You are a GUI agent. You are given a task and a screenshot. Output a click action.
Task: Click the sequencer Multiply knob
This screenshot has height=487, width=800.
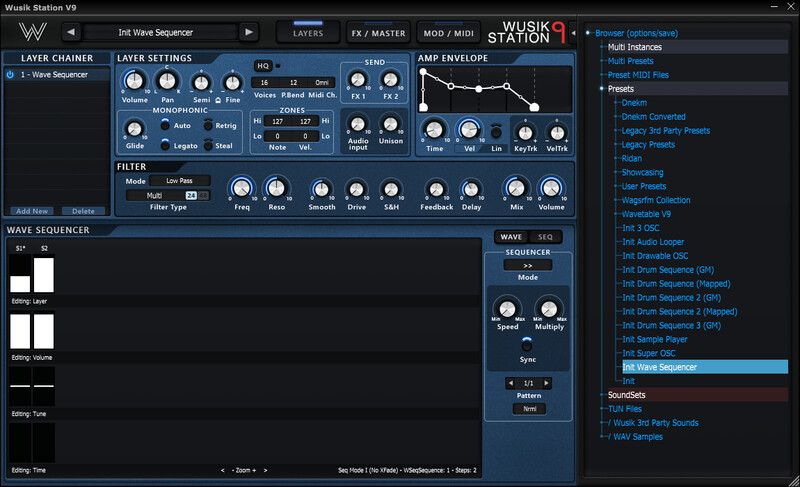tap(549, 309)
